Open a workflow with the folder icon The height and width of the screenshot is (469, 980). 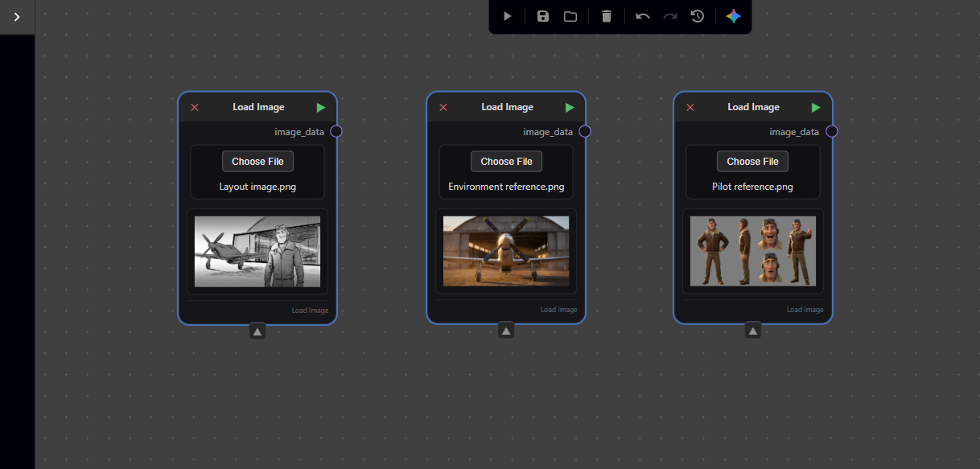pyautogui.click(x=570, y=16)
